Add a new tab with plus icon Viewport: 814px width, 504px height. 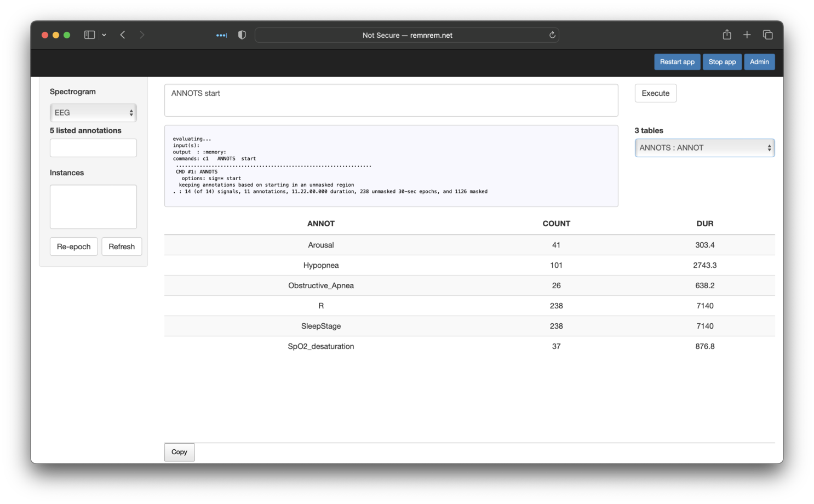tap(747, 35)
